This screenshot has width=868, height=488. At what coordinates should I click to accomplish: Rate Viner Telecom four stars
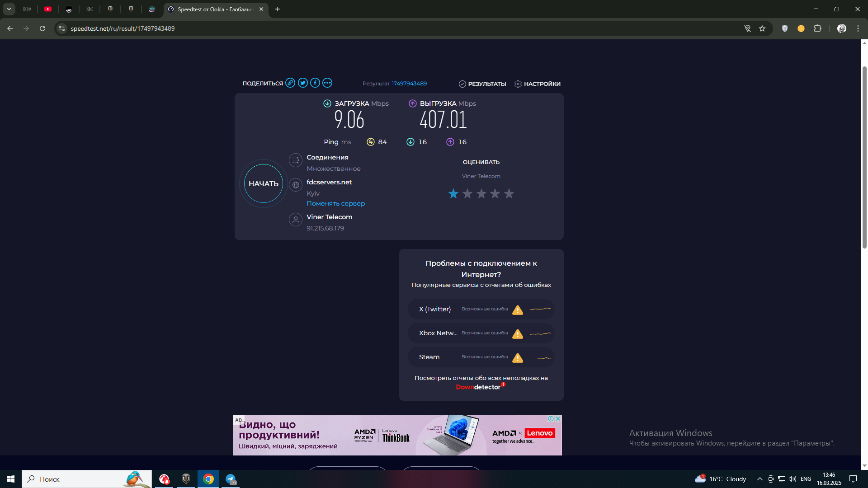pyautogui.click(x=495, y=193)
